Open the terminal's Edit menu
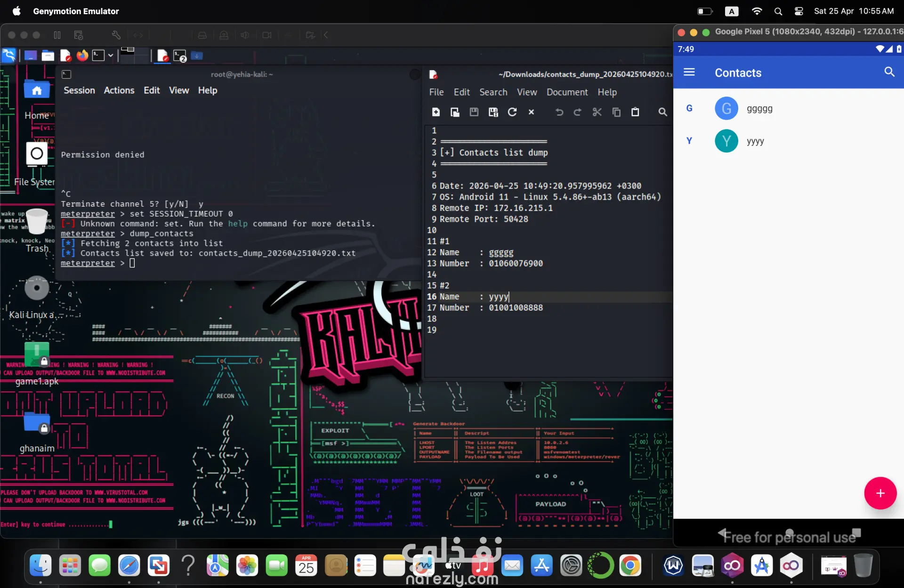This screenshot has width=904, height=588. click(152, 90)
